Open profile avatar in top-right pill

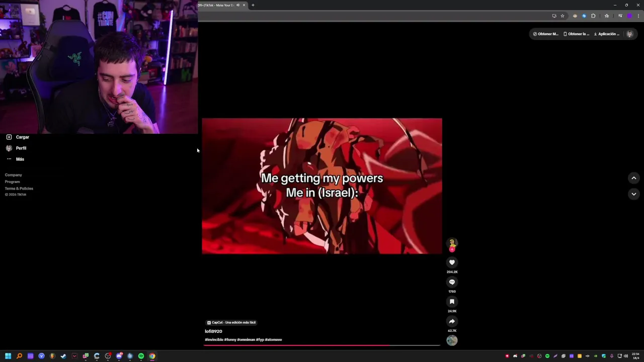pyautogui.click(x=629, y=34)
